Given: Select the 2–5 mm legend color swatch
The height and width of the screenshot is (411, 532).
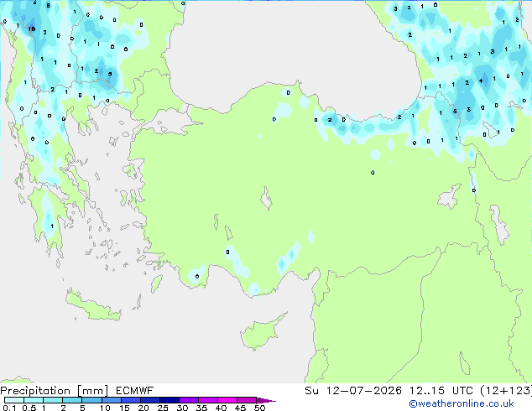Looking at the screenshot, I should click(72, 400).
